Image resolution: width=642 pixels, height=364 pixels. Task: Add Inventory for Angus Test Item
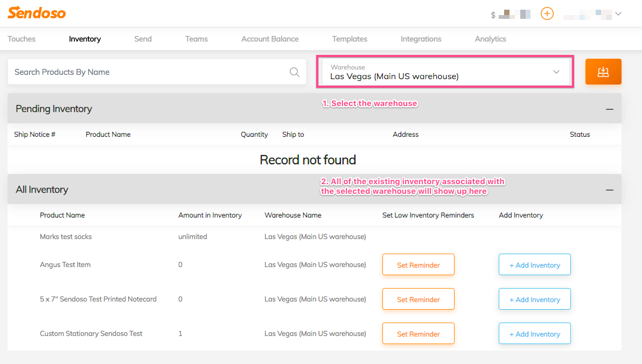pyautogui.click(x=534, y=265)
